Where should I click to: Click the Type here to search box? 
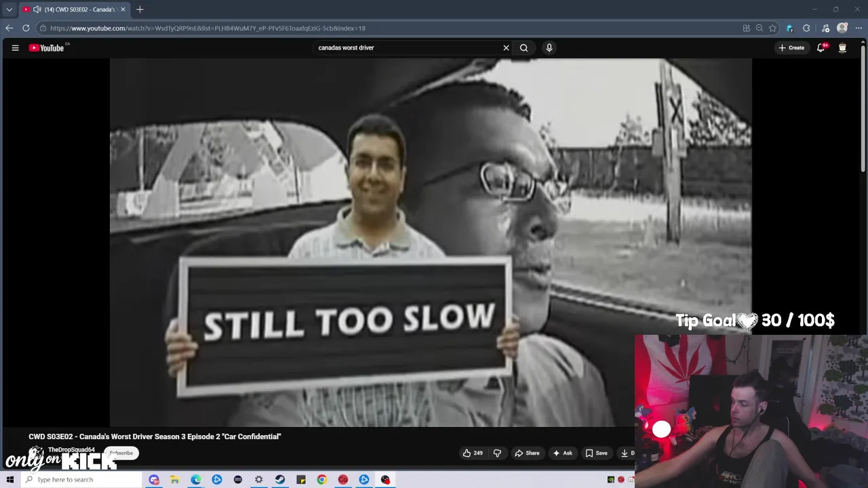tap(81, 479)
